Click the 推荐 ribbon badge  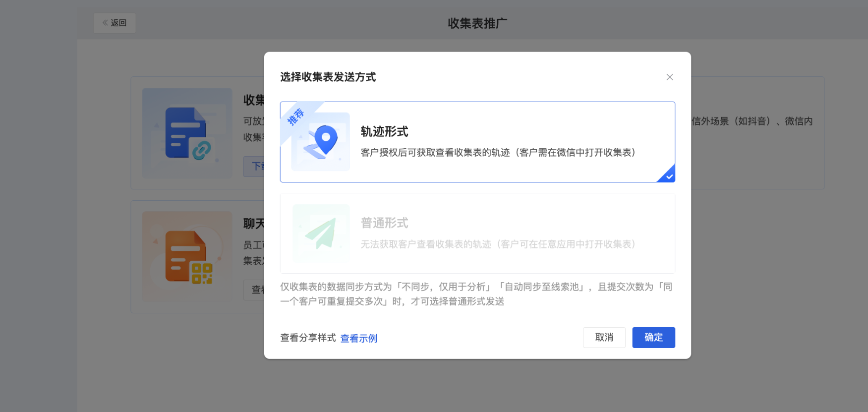coord(296,117)
